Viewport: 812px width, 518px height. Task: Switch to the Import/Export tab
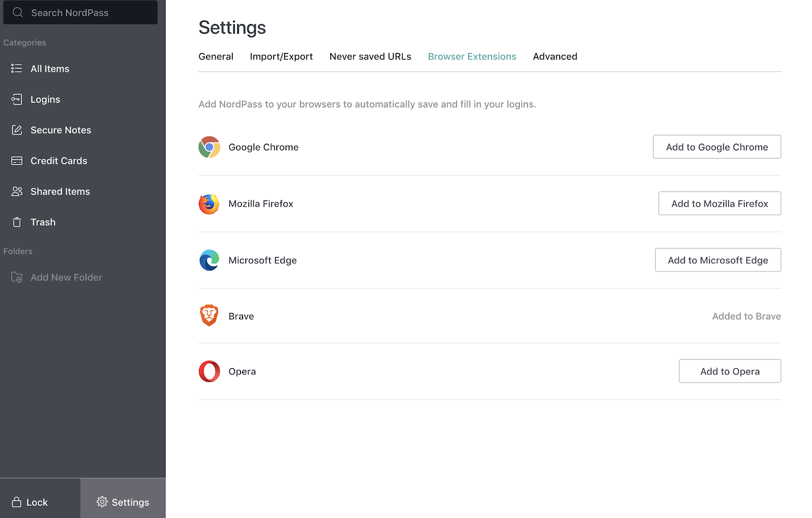click(281, 57)
